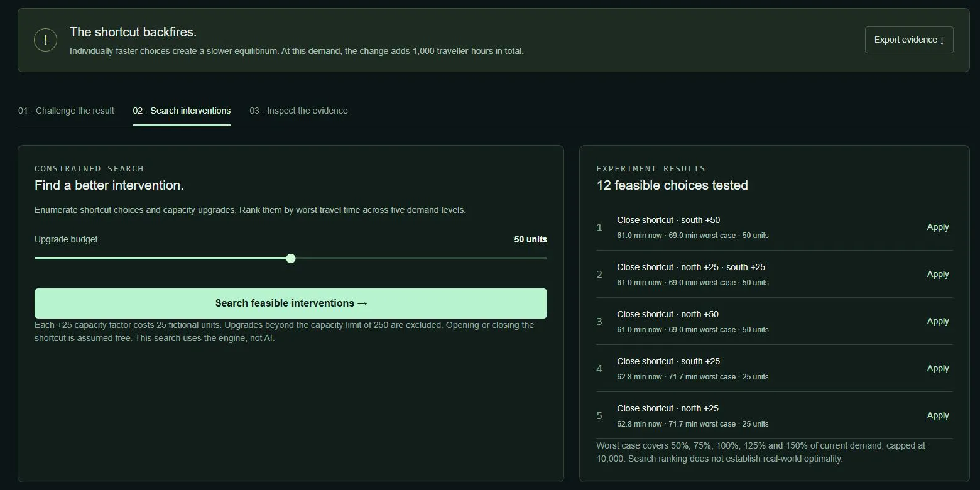
Task: Switch to Inspect the evidence tab
Action: 298,111
